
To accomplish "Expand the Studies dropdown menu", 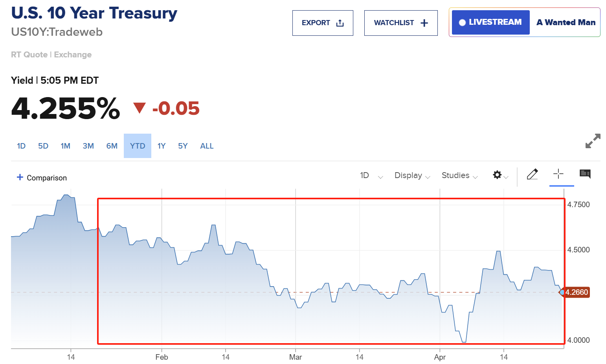I will 459,175.
